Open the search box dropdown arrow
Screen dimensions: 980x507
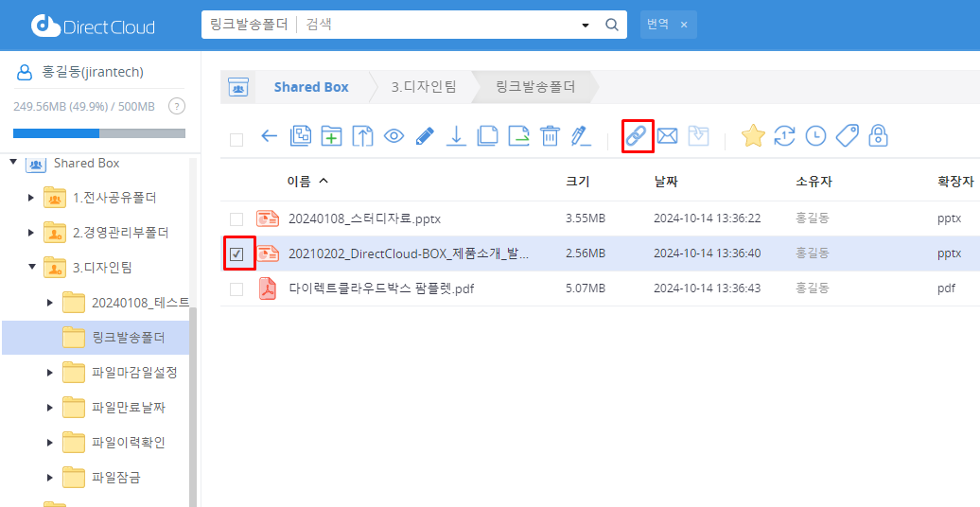(585, 25)
